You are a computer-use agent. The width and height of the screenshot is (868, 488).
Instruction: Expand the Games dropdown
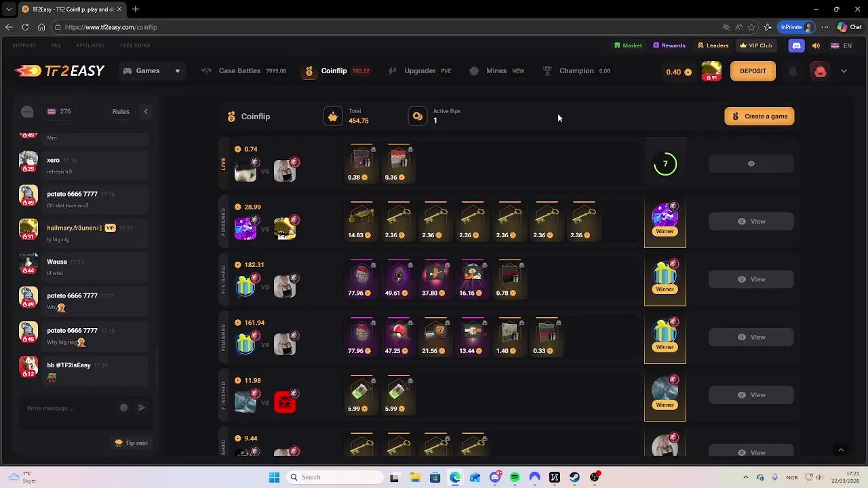click(x=152, y=70)
